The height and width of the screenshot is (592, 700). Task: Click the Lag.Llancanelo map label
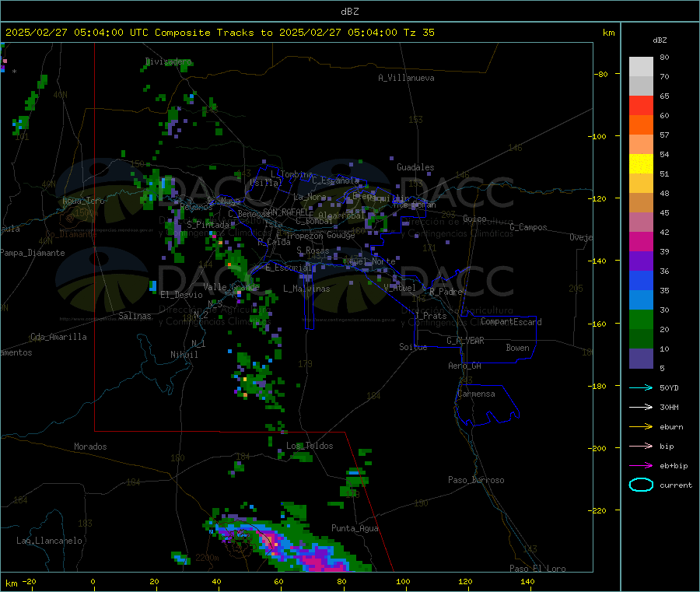(49, 541)
